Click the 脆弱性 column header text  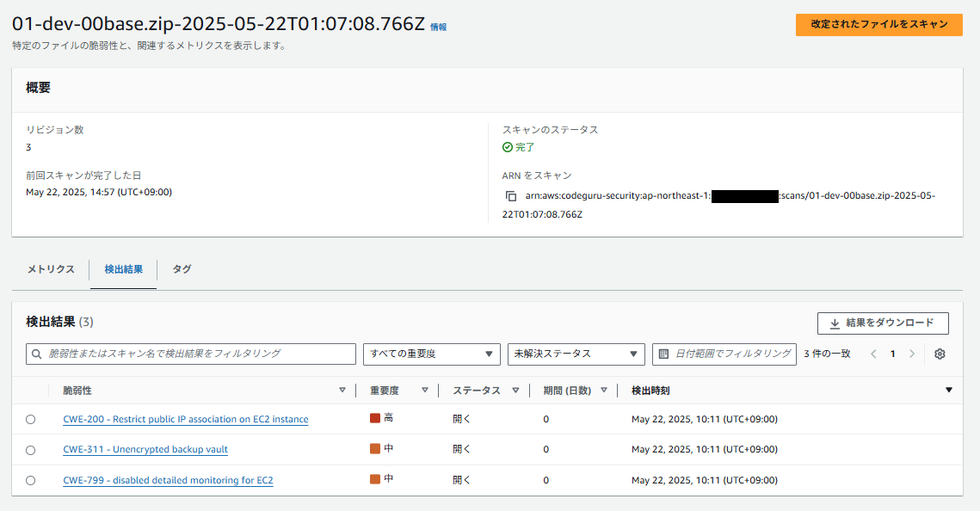[77, 391]
